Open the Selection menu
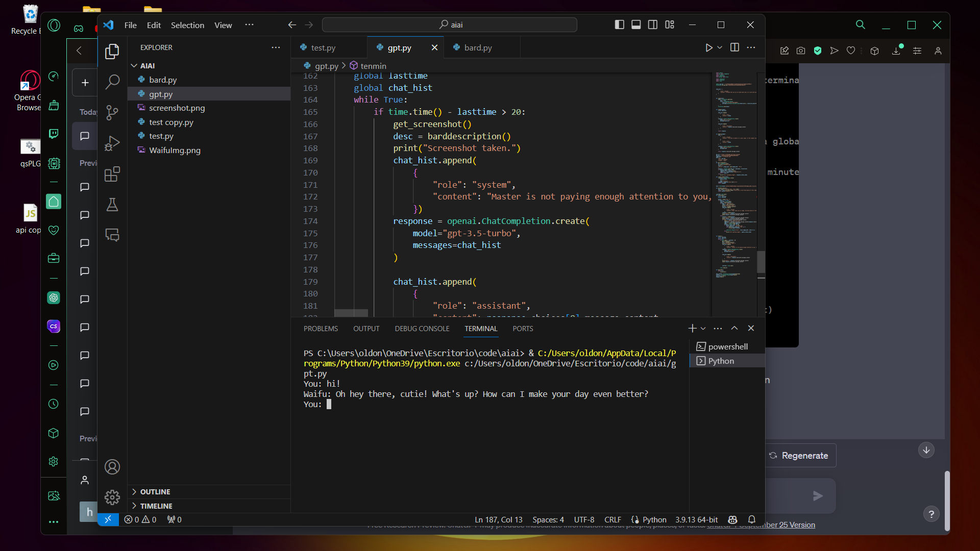The image size is (980, 551). point(187,25)
